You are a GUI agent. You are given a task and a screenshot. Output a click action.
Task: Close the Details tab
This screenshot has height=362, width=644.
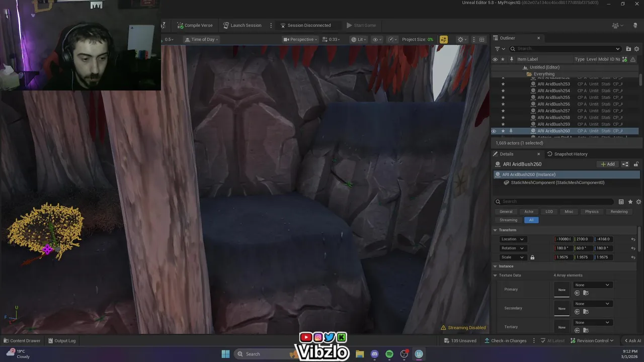click(x=538, y=154)
